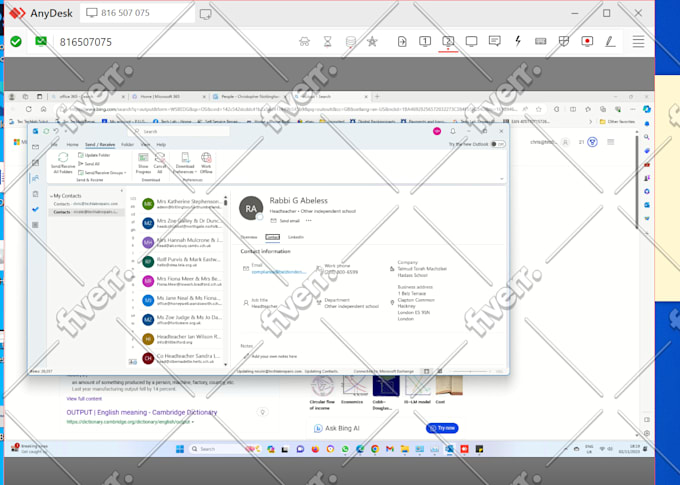Open a new AnyDesk session tab

(206, 14)
